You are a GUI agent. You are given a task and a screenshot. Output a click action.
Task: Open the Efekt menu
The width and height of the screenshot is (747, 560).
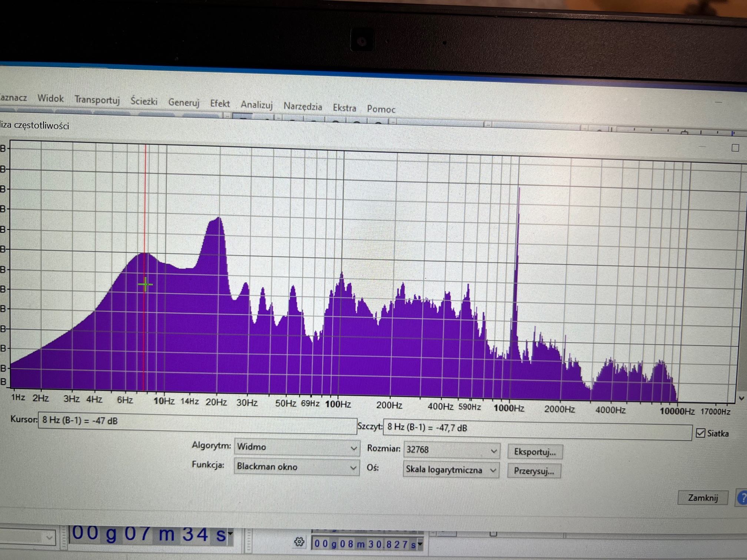220,103
